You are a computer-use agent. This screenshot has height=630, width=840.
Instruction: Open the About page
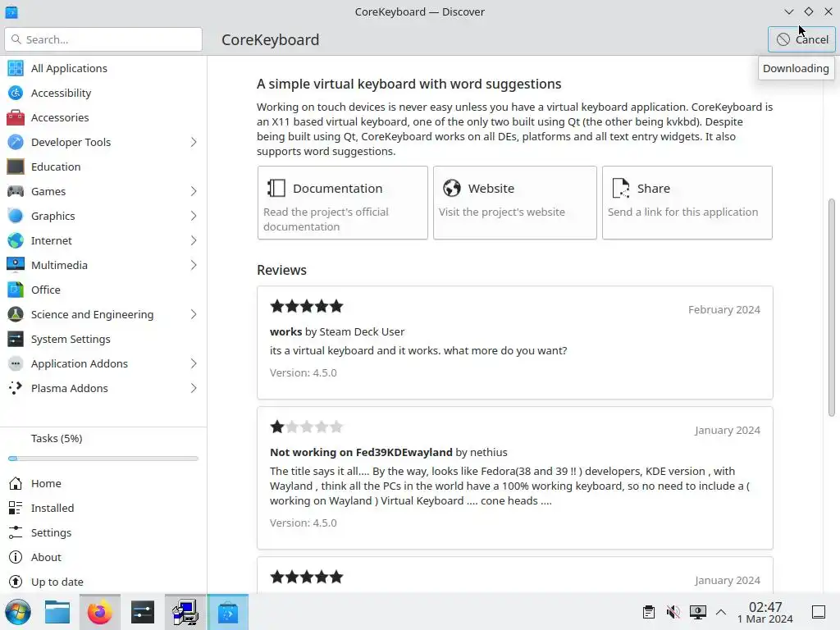click(x=103, y=557)
